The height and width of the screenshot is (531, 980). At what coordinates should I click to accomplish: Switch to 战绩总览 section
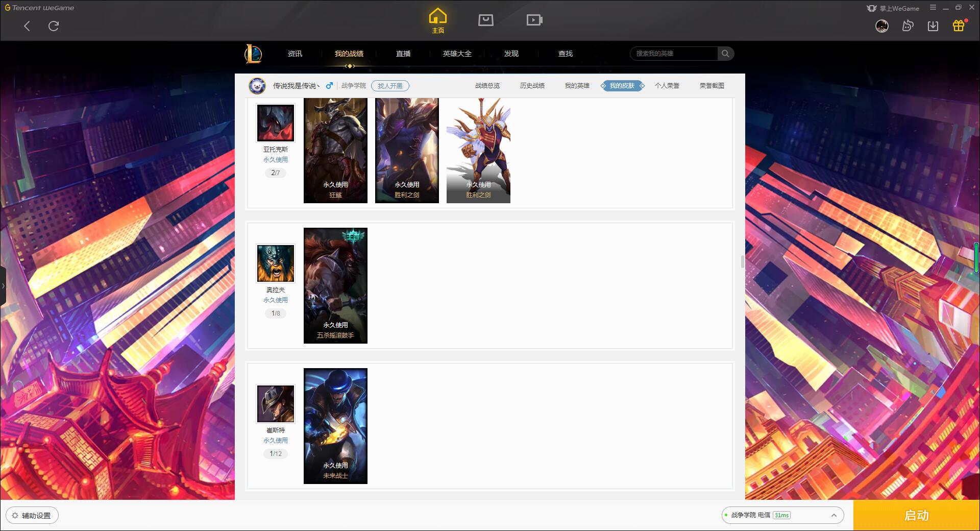click(x=487, y=86)
